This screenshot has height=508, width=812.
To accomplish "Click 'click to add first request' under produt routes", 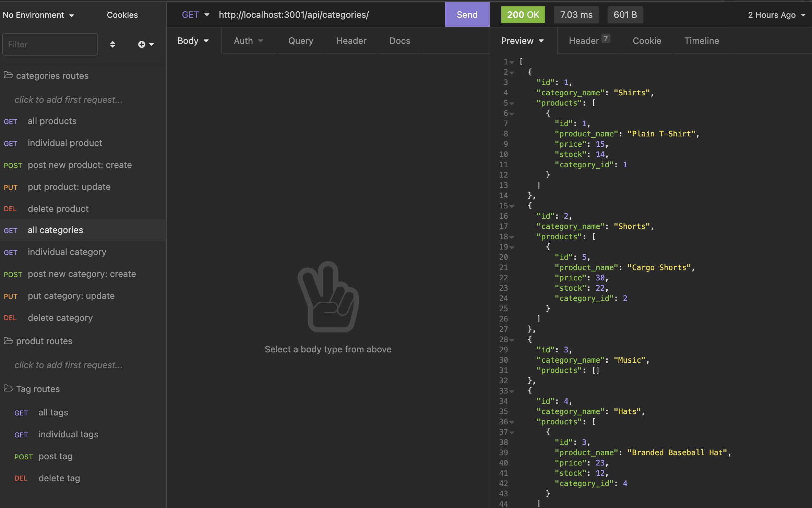I will point(68,365).
